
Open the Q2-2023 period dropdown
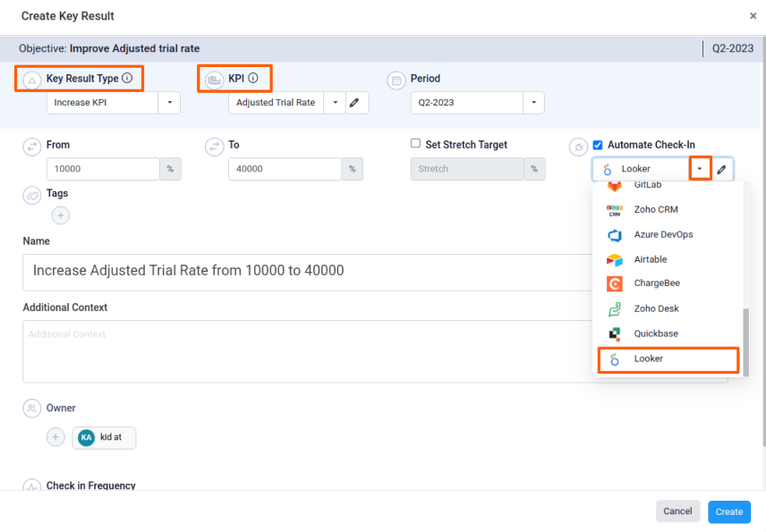pyautogui.click(x=533, y=103)
